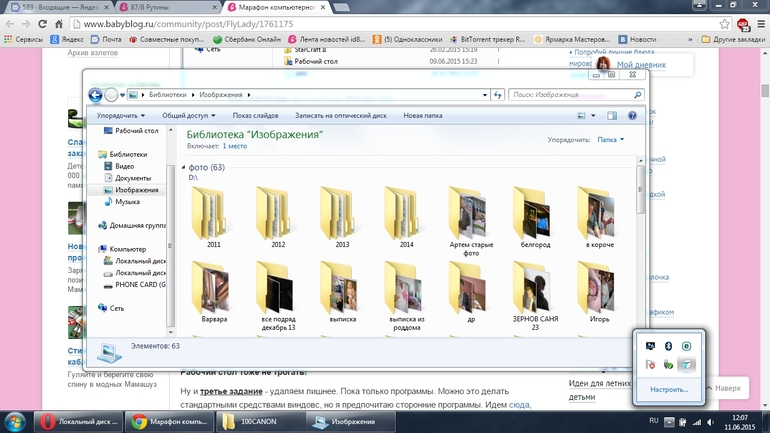770x433 pixels.
Task: Choose 'Записать на оптический диск'
Action: click(x=341, y=116)
